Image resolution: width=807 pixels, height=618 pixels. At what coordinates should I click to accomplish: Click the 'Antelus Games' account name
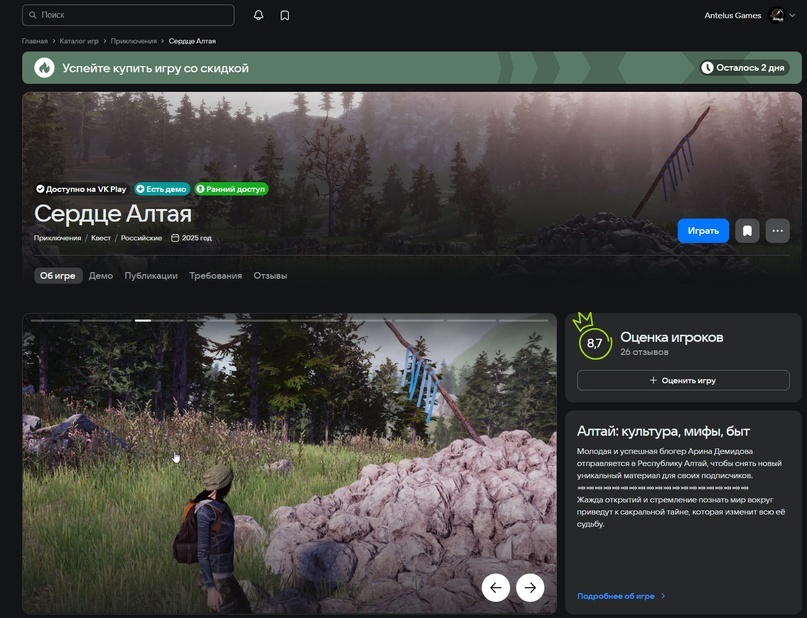tap(732, 15)
